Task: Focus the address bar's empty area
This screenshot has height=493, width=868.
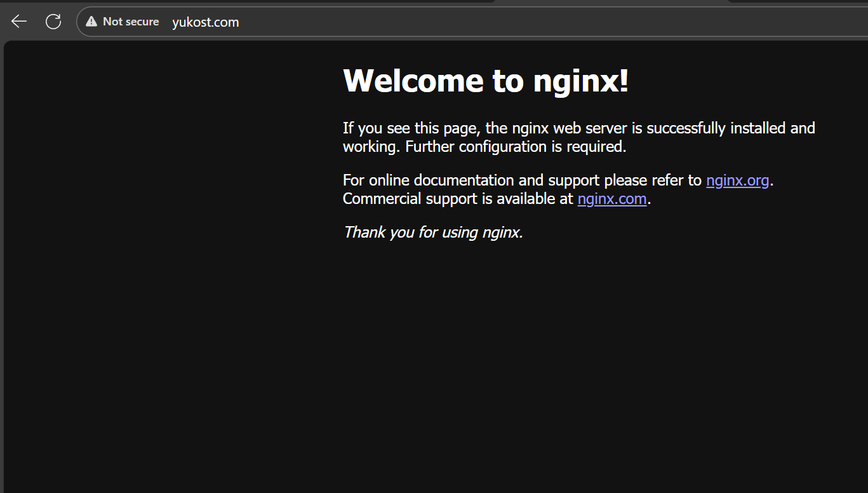Action: pos(508,22)
